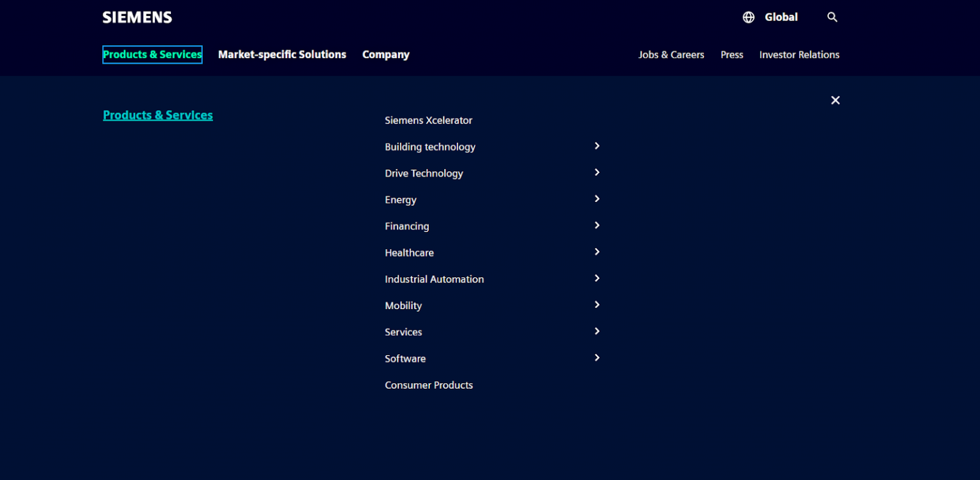Close the mega menu with X
The width and height of the screenshot is (980, 480).
tap(835, 100)
